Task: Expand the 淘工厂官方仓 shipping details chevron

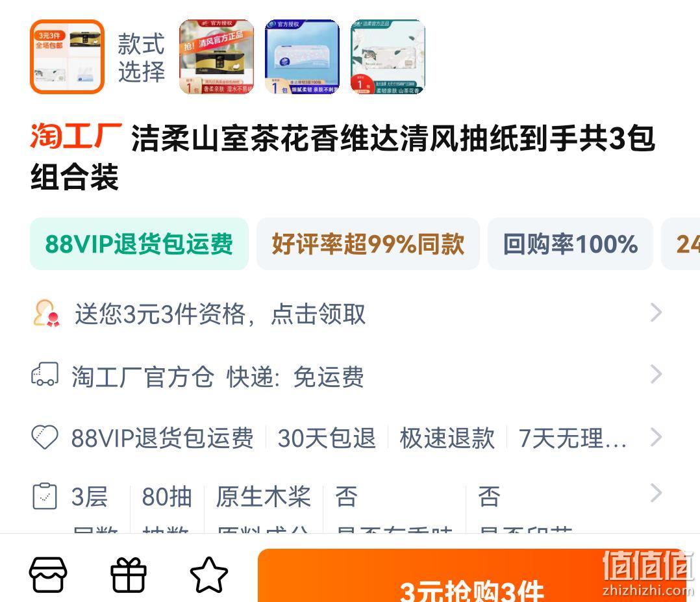Action: [656, 374]
